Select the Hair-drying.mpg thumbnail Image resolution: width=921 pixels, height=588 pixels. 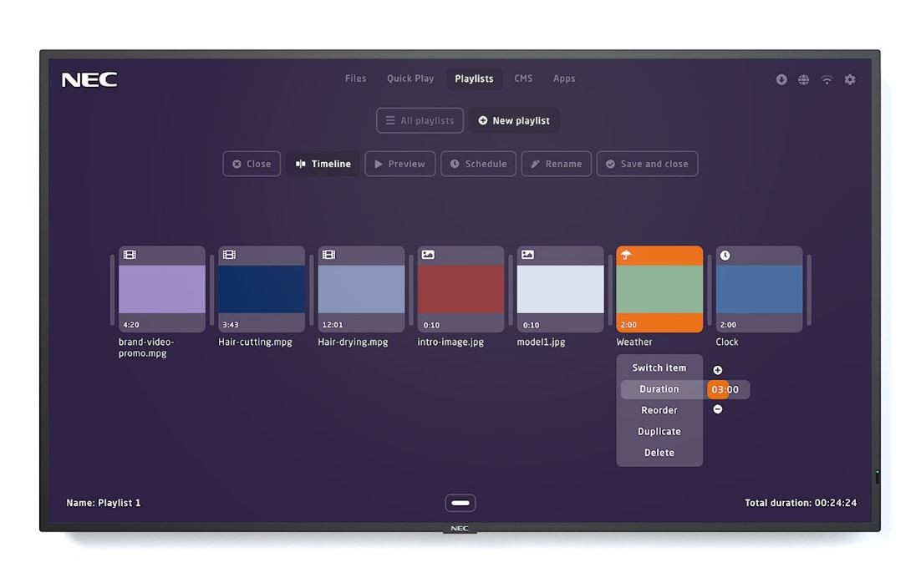click(x=361, y=289)
